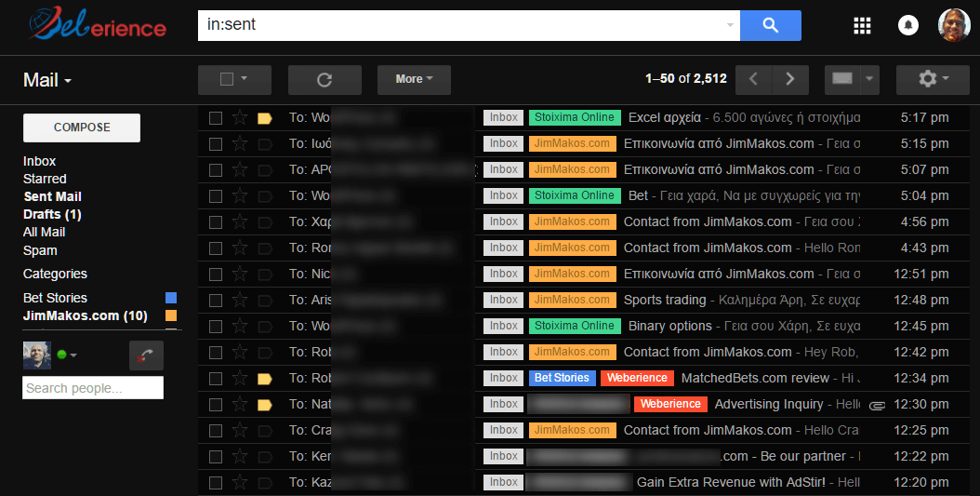Open chat status dropdown arrow
This screenshot has height=496, width=980.
[x=73, y=355]
